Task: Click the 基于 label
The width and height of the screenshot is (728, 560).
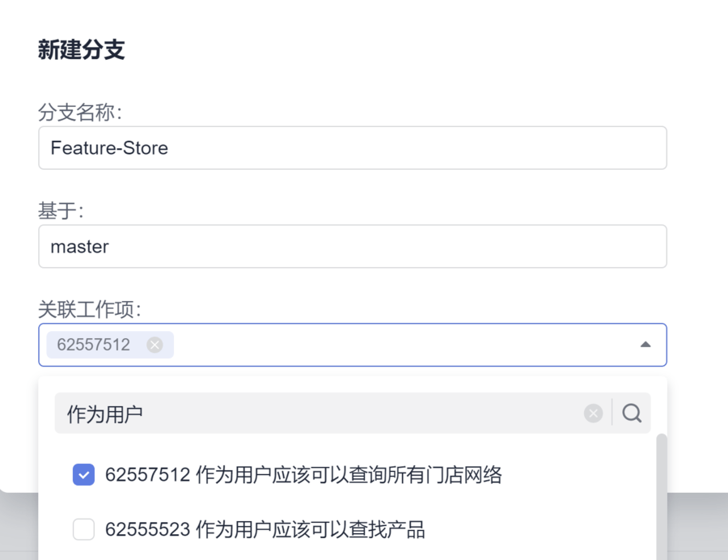Action: pos(61,211)
